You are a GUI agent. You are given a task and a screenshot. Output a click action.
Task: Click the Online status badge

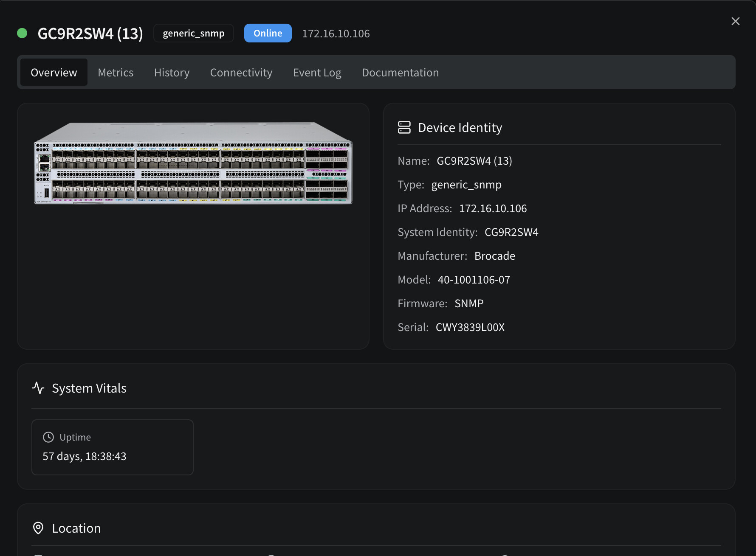point(268,33)
